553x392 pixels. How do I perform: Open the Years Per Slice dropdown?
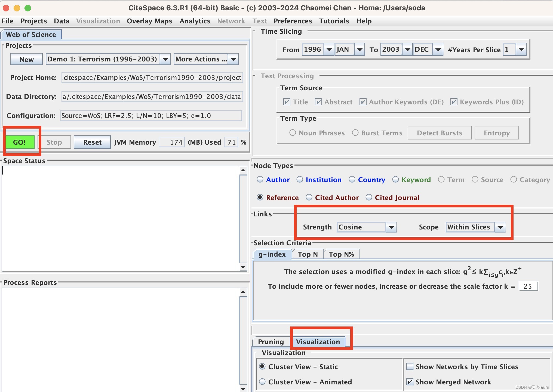coord(521,49)
